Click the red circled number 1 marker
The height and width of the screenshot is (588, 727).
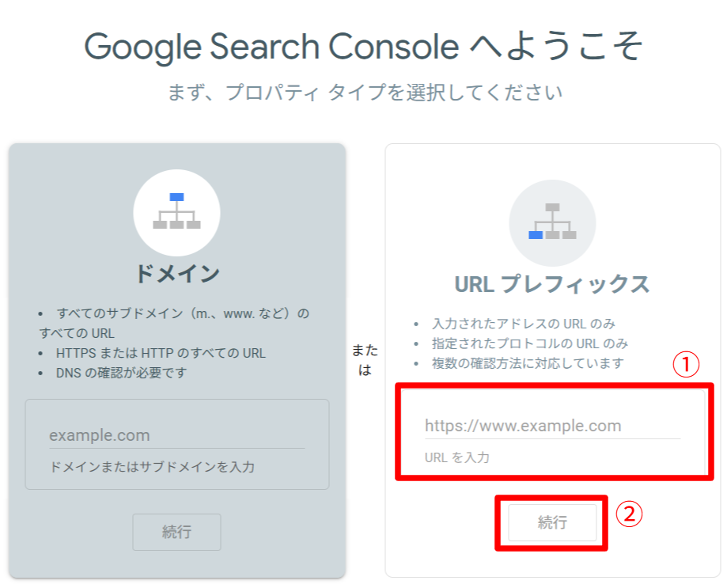(687, 365)
